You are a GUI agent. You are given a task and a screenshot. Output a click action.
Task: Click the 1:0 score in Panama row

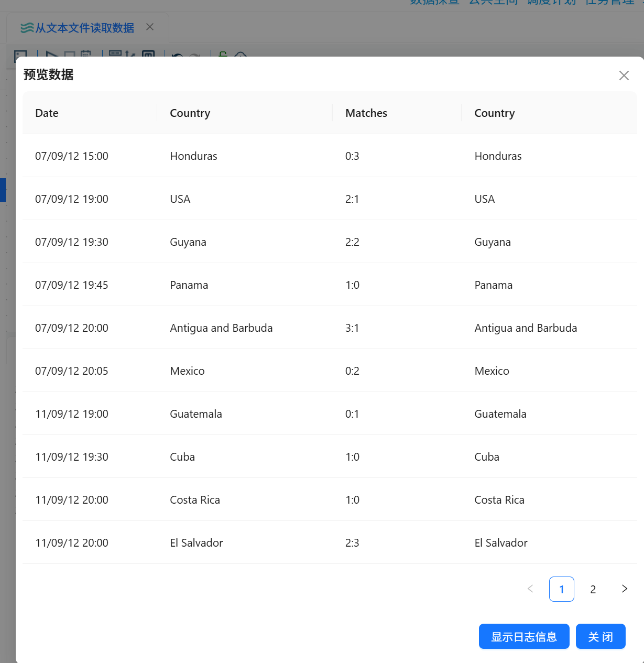click(x=352, y=285)
